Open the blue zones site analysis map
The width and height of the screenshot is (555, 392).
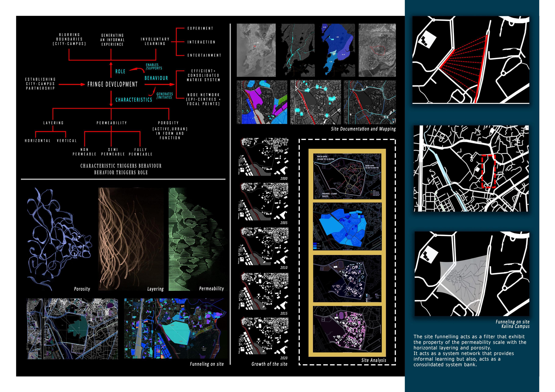[x=347, y=226]
